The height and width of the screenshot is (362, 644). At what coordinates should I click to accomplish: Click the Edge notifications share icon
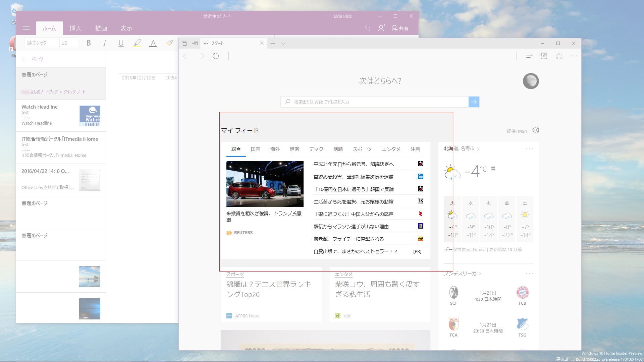559,56
